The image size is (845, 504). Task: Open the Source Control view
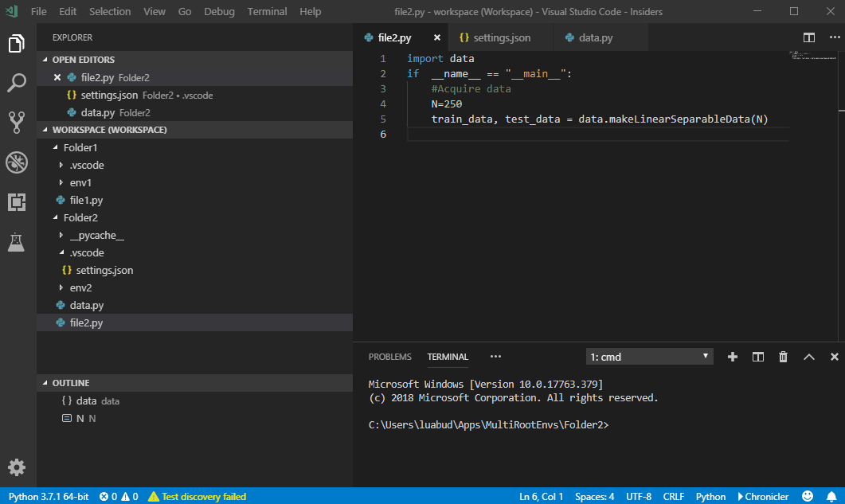point(17,123)
